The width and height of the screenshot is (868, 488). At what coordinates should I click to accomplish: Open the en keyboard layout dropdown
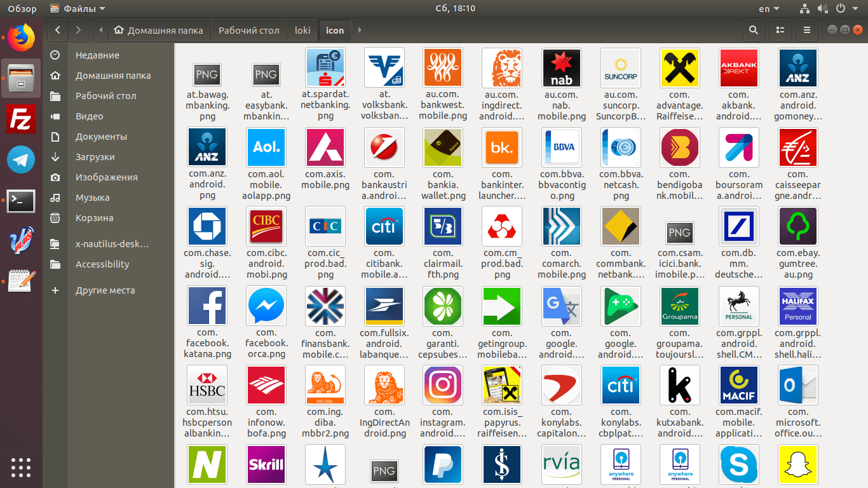pos(769,9)
